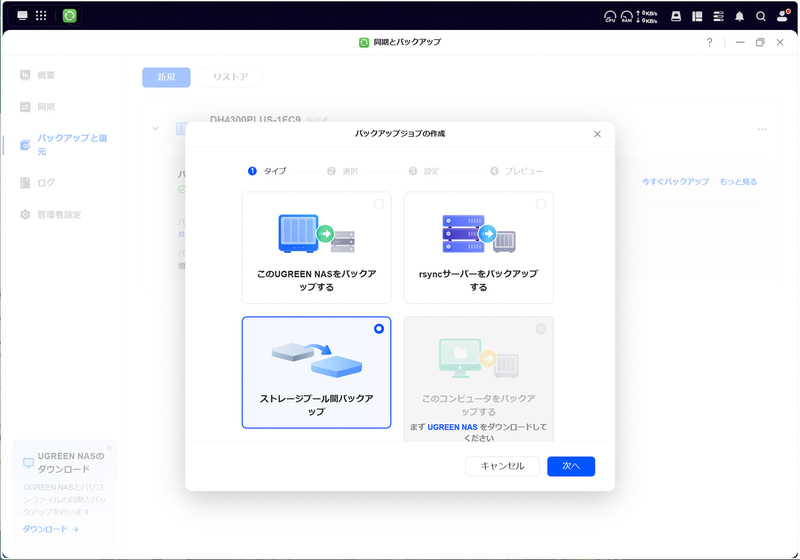Choose back up this UGREEN NAS option
The width and height of the screenshot is (800, 560).
click(316, 247)
